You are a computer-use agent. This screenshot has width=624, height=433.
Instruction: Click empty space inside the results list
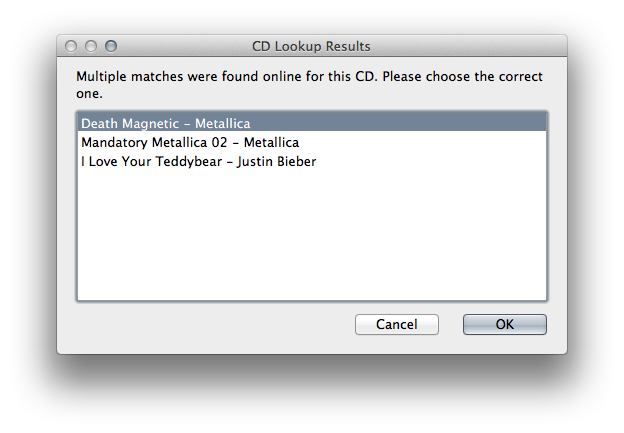[310, 240]
